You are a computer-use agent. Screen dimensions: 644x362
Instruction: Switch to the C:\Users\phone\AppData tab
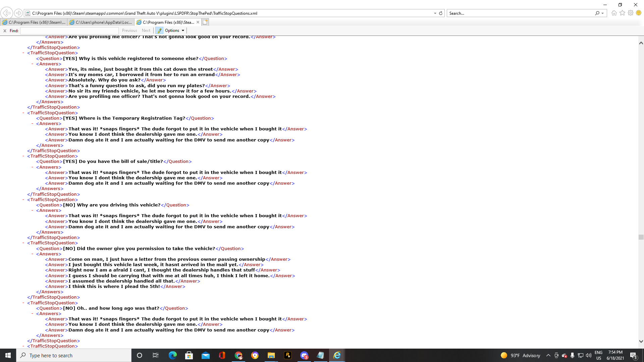point(101,22)
